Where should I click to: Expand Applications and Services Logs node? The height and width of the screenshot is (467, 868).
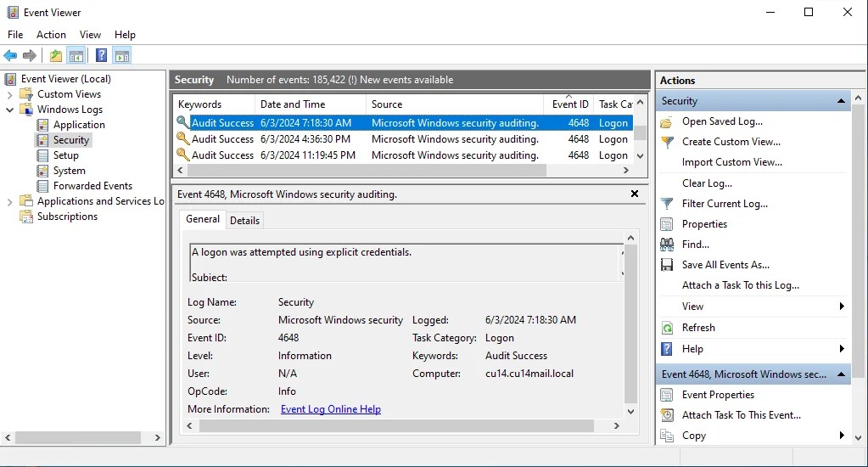click(x=9, y=201)
